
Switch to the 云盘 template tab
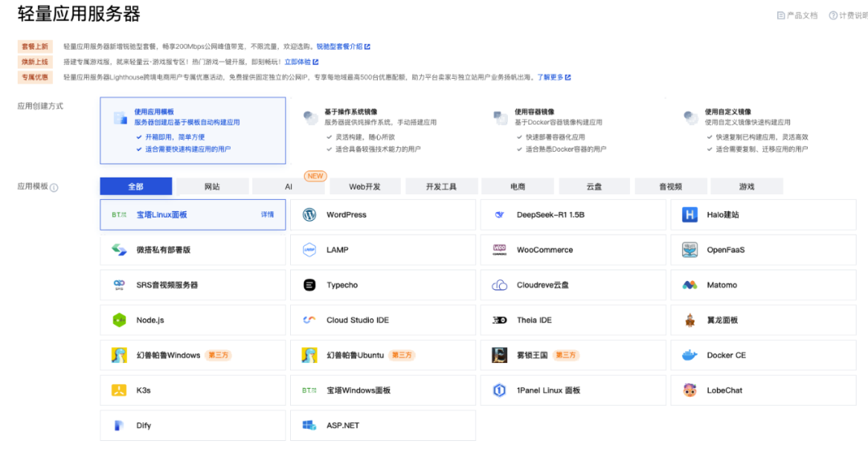point(594,186)
